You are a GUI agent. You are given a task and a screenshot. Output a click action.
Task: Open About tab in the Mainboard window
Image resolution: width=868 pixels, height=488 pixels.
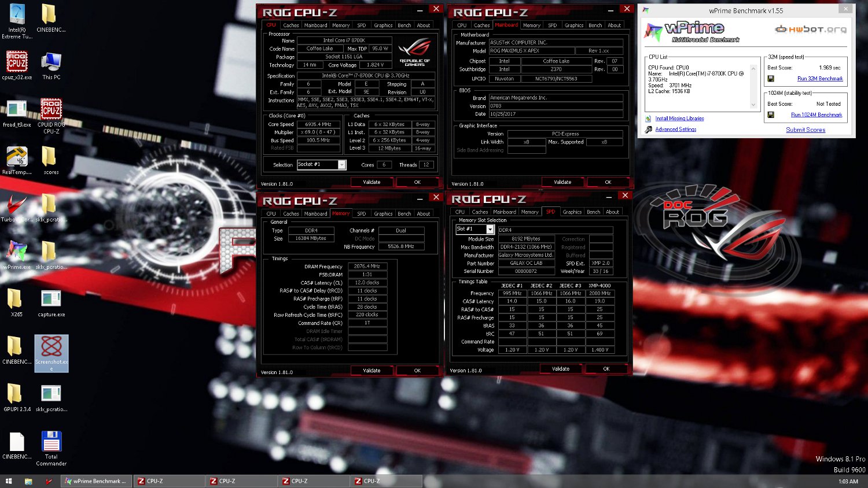point(614,25)
